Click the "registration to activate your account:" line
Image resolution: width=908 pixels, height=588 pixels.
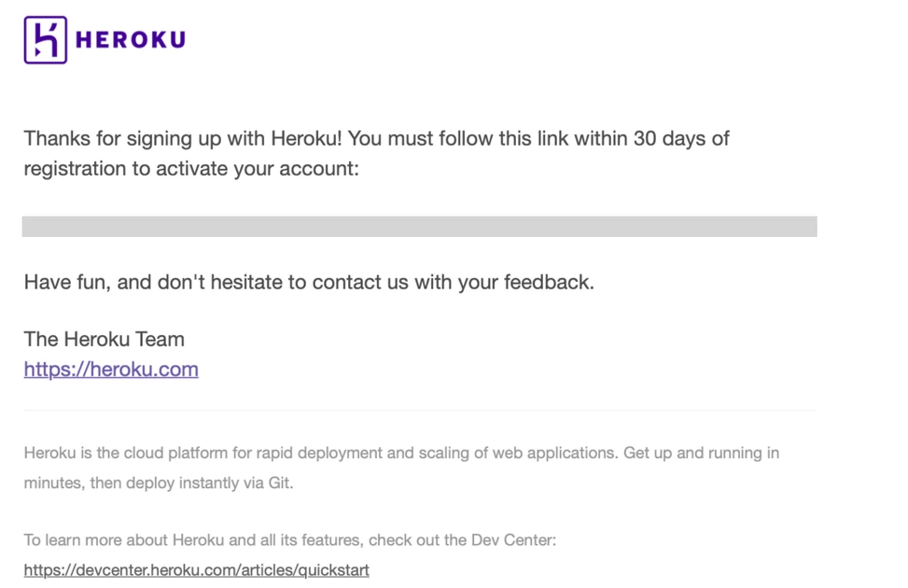[191, 169]
